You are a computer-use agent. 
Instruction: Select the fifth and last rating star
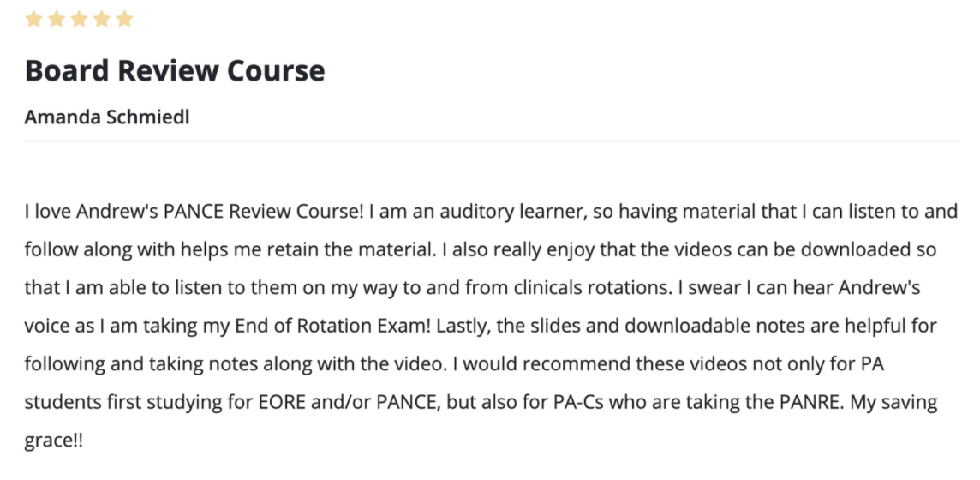tap(124, 19)
